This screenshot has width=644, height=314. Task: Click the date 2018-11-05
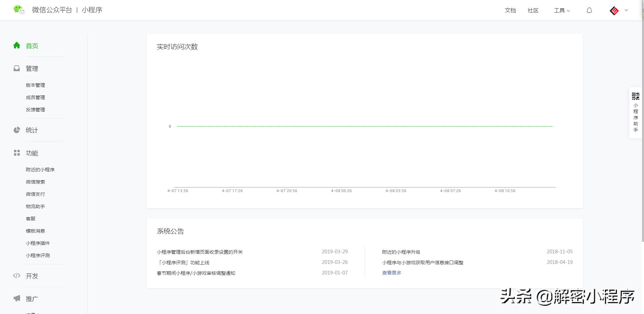tap(560, 252)
